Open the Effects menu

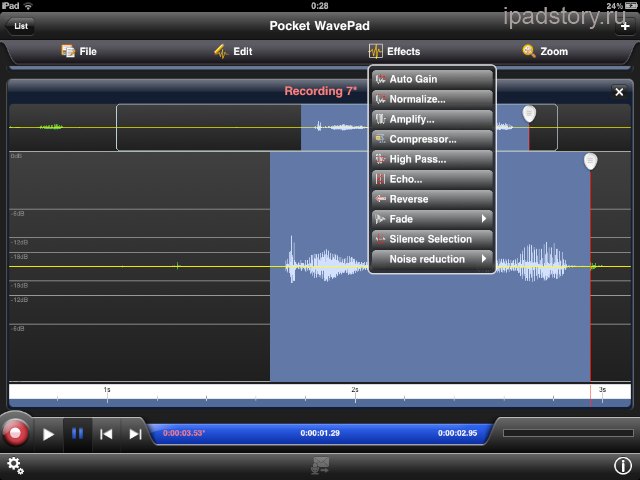coord(394,51)
